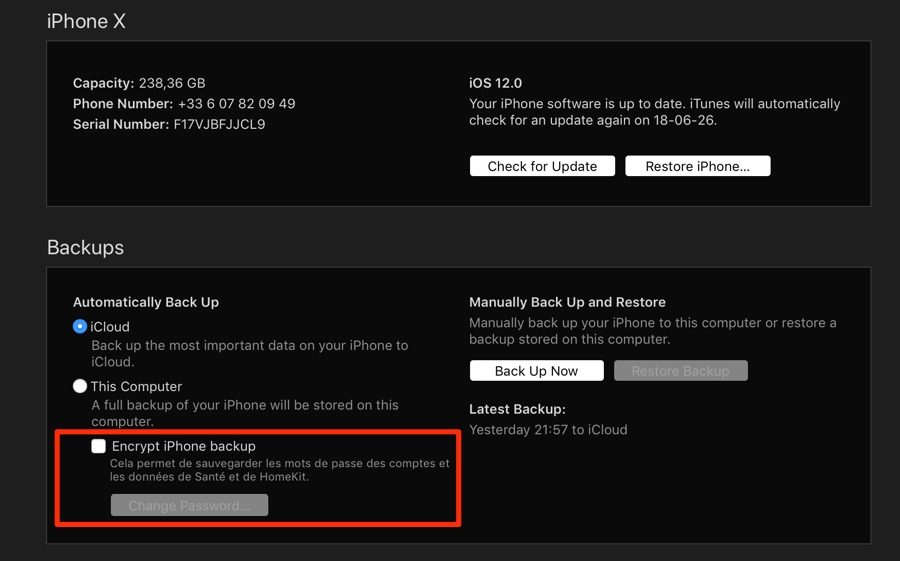Click the iPhone X device heading
The image size is (900, 561).
point(86,21)
